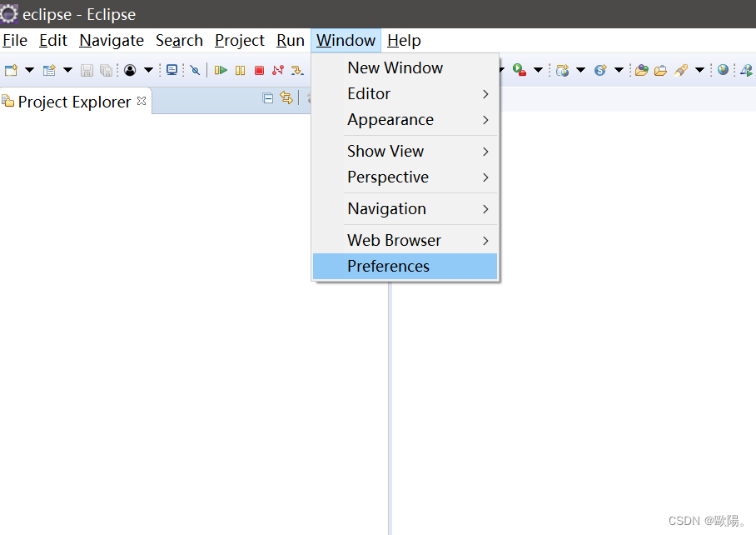Screen dimensions: 756x535
Task: Click the Run with red toolbox icon
Action: tap(520, 70)
